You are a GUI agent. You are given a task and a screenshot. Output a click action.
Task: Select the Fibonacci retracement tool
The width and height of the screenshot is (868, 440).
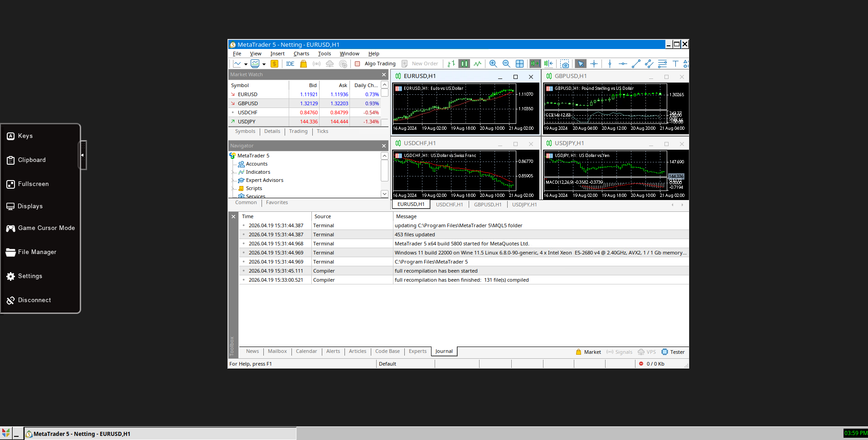coord(662,64)
